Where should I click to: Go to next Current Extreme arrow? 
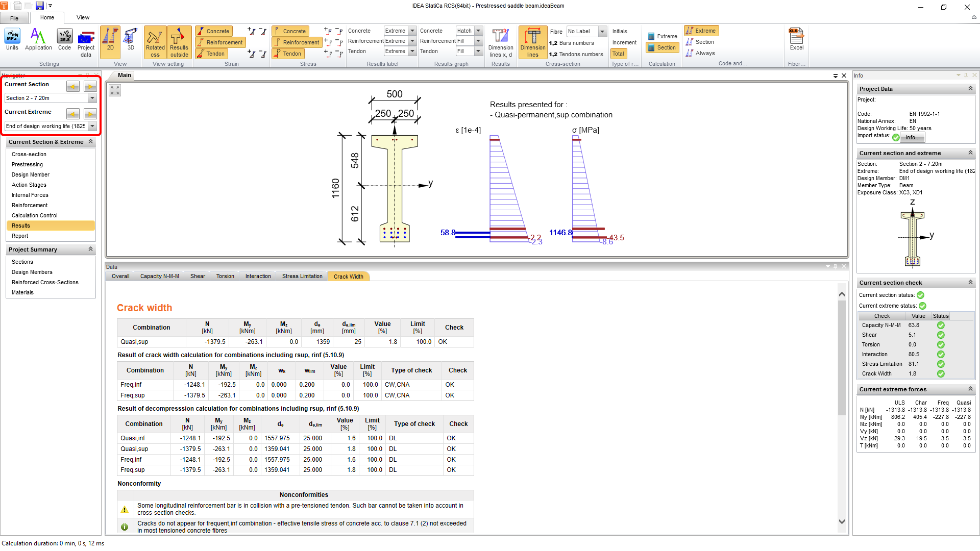90,114
